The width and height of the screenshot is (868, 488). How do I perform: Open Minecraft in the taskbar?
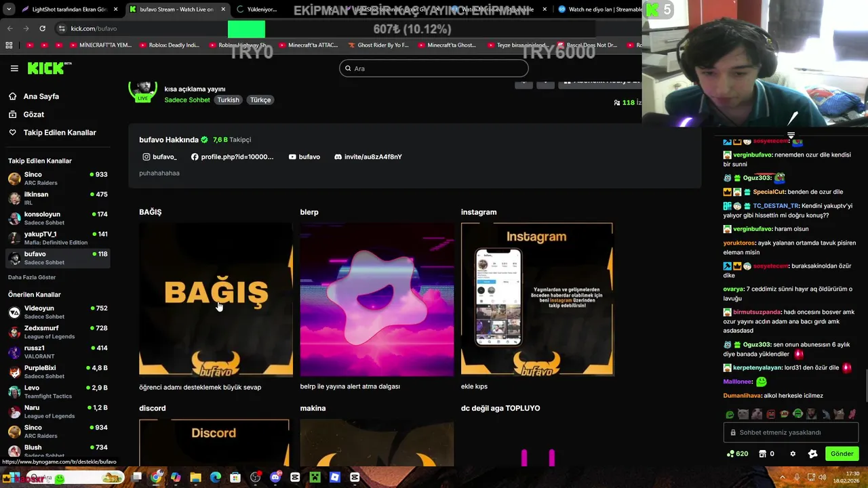coord(315,477)
